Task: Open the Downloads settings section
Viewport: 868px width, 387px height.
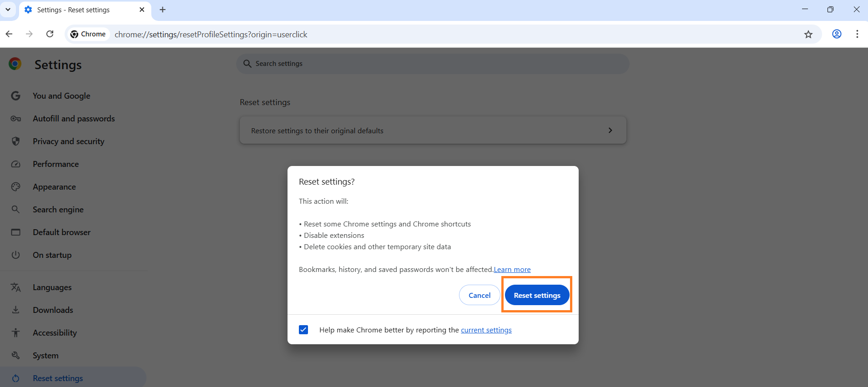Action: tap(53, 310)
